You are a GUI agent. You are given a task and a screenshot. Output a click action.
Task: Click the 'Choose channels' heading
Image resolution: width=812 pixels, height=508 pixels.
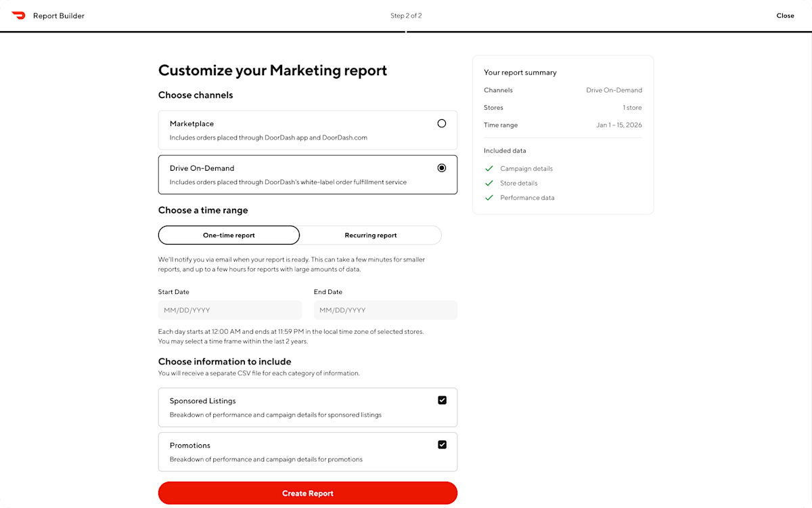coord(196,95)
